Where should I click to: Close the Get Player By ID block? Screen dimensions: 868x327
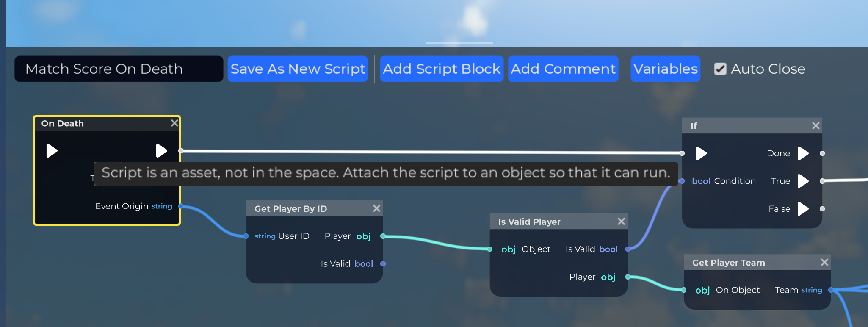coord(376,208)
